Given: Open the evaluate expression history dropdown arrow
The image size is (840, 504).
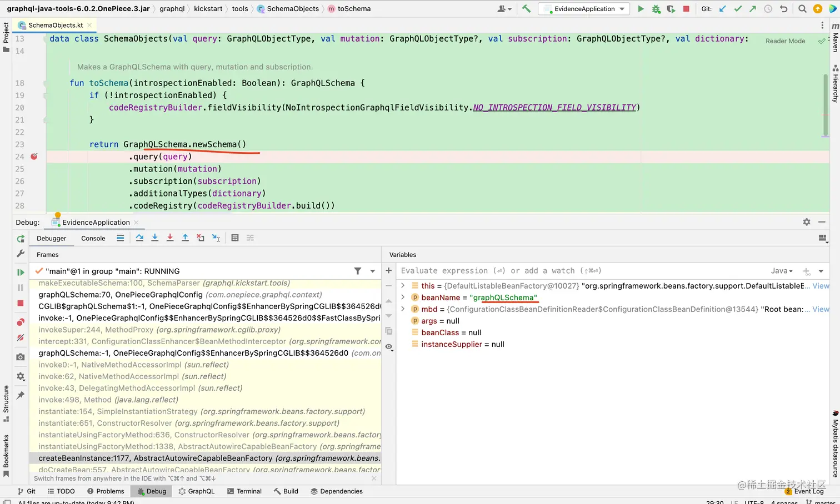Looking at the screenshot, I should click(821, 271).
